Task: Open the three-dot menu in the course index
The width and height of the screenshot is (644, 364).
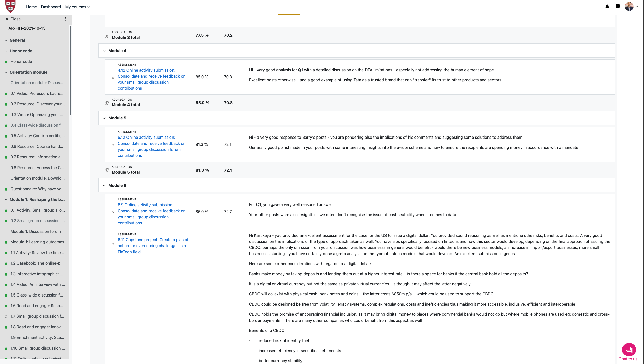Action: pyautogui.click(x=65, y=19)
